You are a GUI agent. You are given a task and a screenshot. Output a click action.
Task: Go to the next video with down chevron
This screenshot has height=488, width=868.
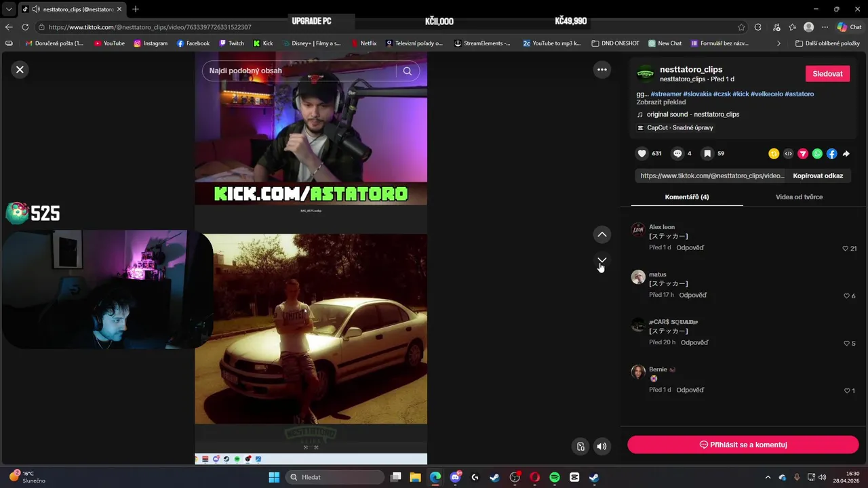pyautogui.click(x=601, y=260)
